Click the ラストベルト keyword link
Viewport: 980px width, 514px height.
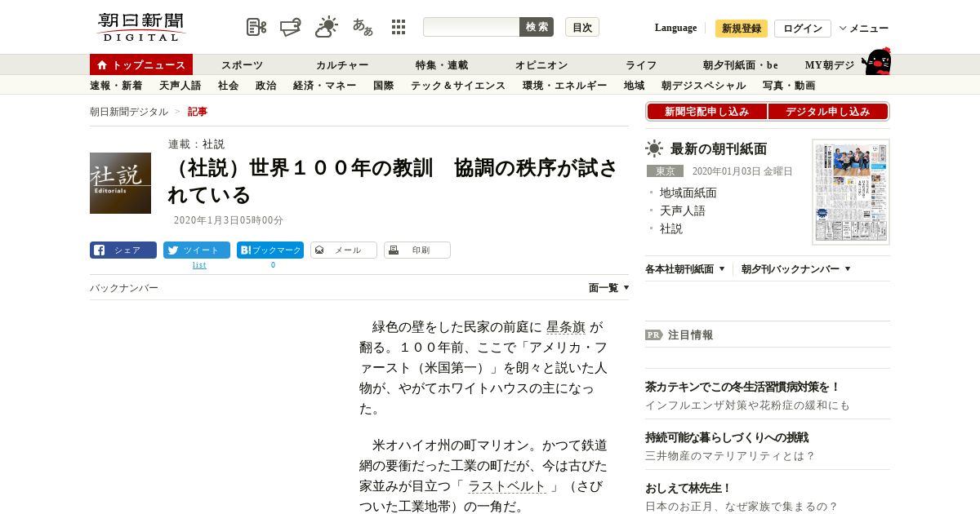coord(507,486)
